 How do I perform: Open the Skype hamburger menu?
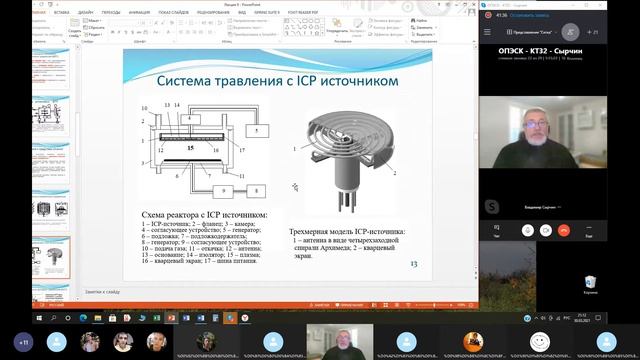coord(487,32)
